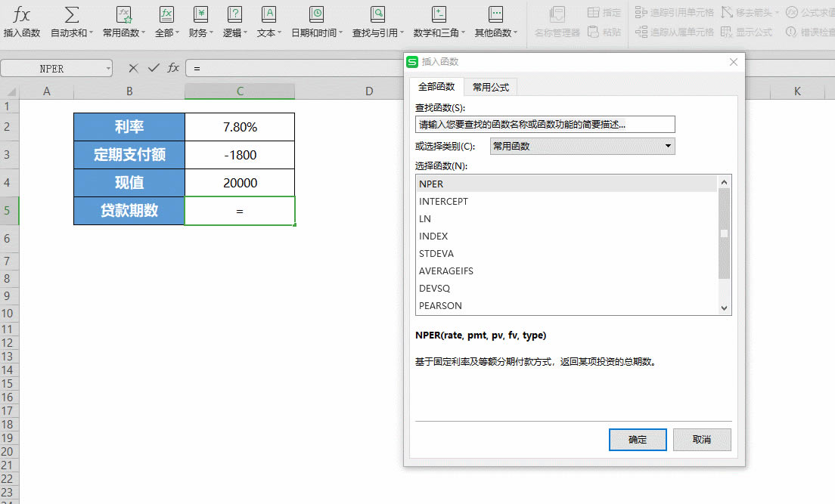This screenshot has width=835, height=504.
Task: Click function list scroll down arrow
Action: (724, 308)
